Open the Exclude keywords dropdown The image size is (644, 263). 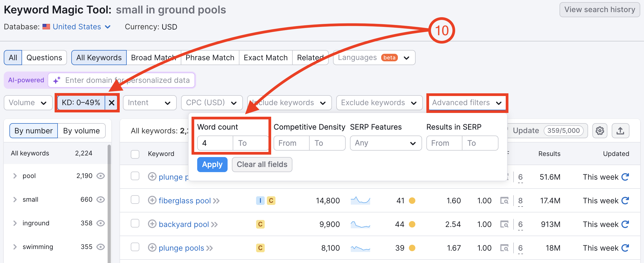pos(379,103)
